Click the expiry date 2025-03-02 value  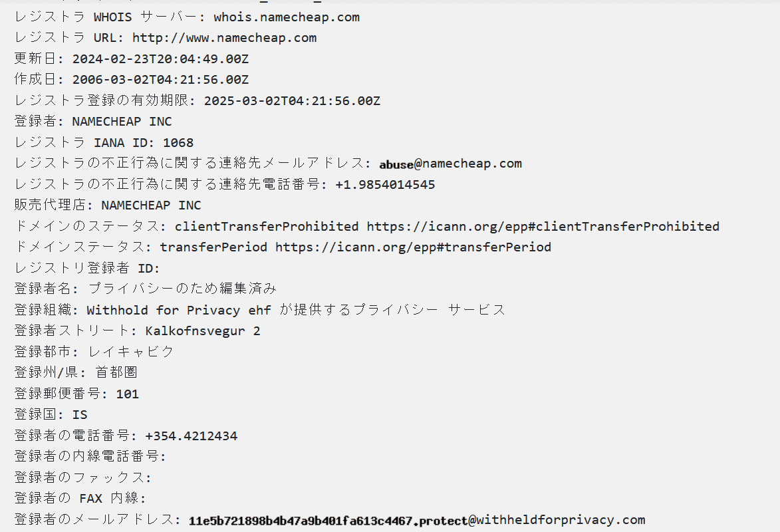click(x=292, y=101)
